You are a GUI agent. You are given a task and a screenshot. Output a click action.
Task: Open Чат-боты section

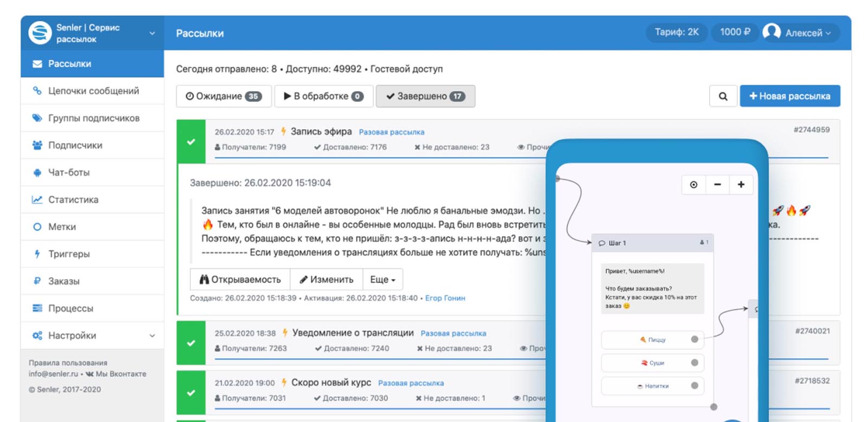(x=92, y=172)
